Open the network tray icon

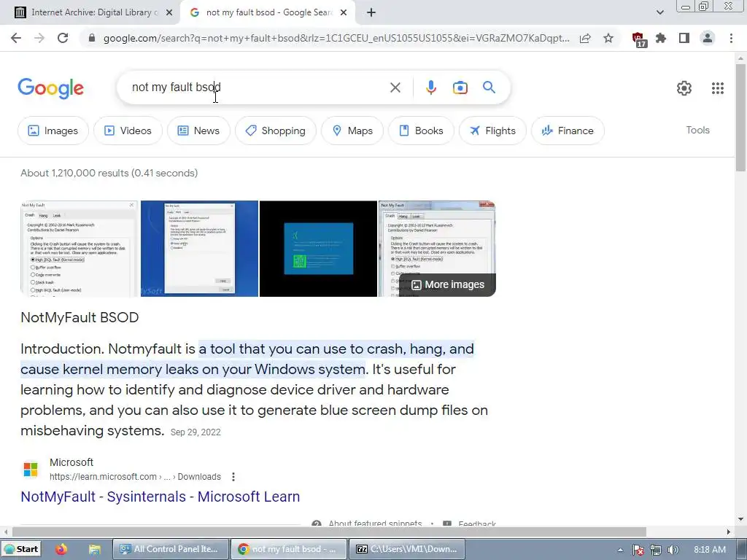click(x=656, y=550)
